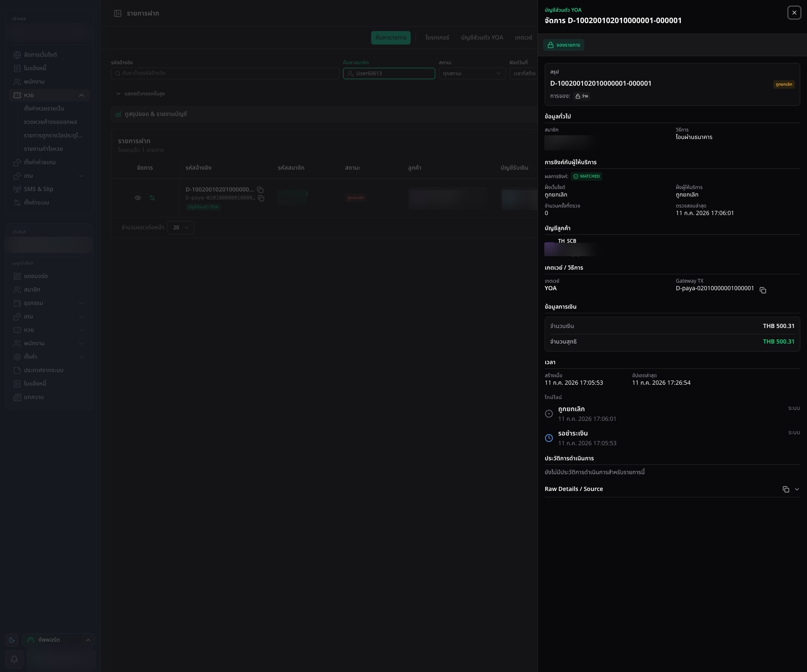Click the MATCHED sync result badge
Image resolution: width=807 pixels, height=672 pixels.
pyautogui.click(x=586, y=176)
